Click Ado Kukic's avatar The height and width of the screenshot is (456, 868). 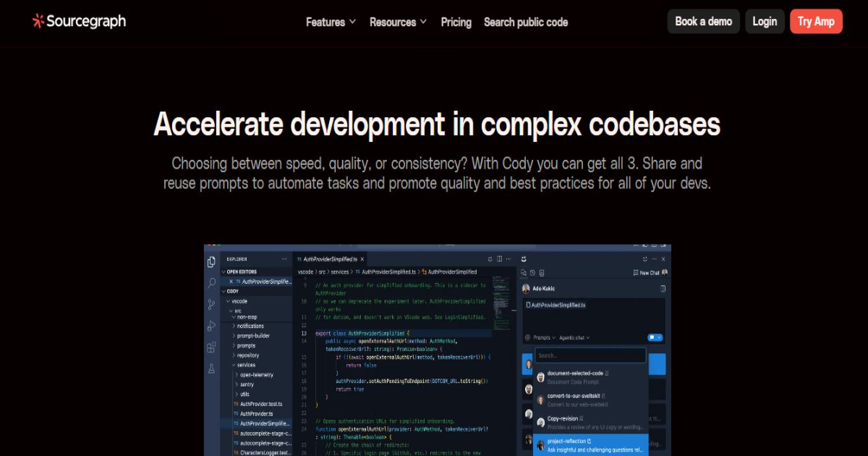[x=526, y=289]
